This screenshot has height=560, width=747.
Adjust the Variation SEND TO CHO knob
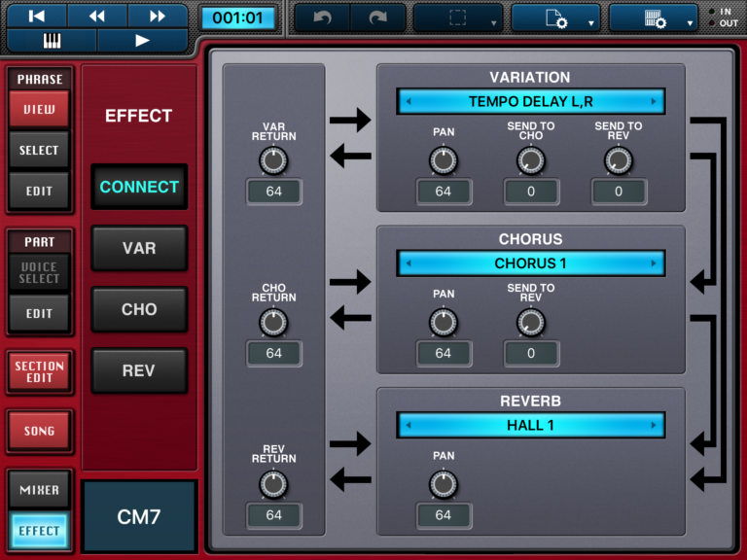tap(531, 160)
